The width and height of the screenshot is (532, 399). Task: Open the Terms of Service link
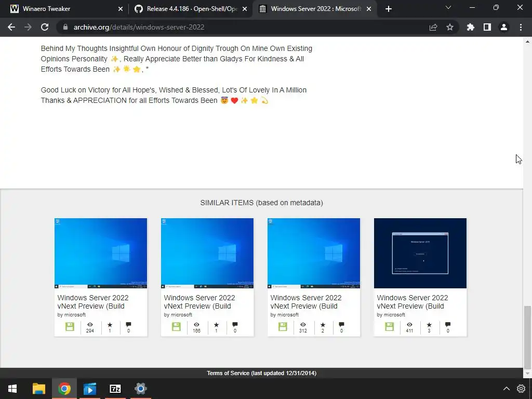[262, 373]
